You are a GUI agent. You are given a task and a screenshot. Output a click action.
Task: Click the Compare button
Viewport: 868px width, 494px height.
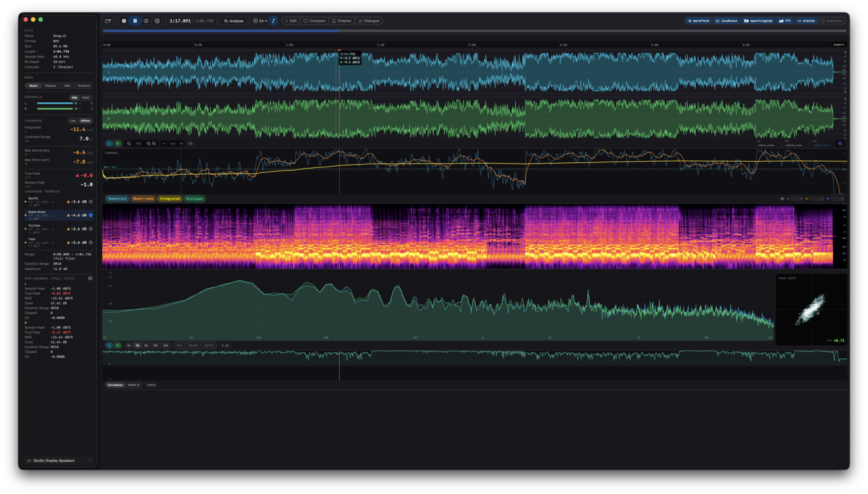[315, 20]
